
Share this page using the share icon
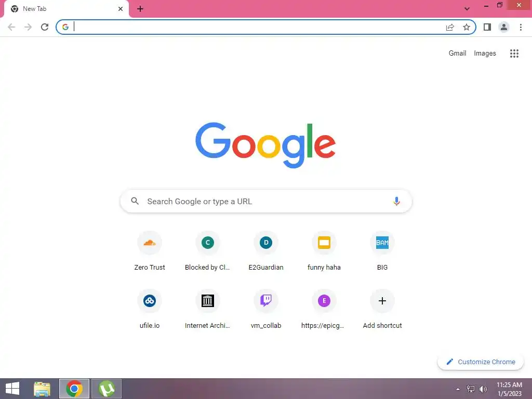pyautogui.click(x=450, y=27)
